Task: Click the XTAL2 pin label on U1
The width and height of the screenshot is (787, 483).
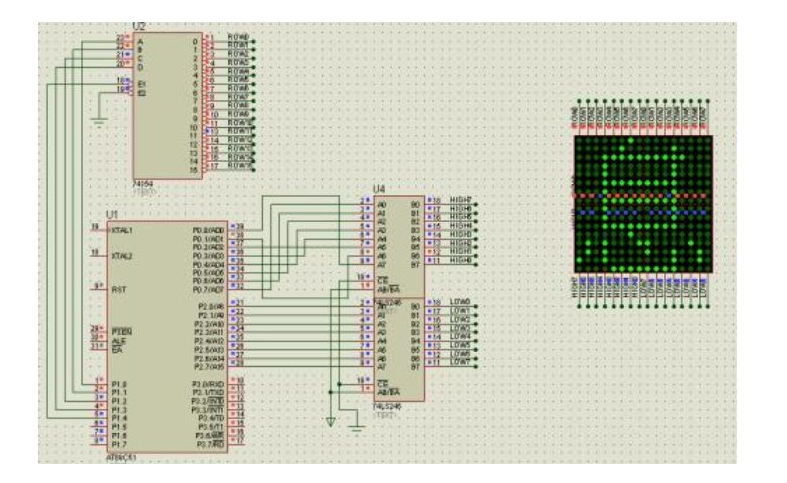Action: (x=121, y=256)
